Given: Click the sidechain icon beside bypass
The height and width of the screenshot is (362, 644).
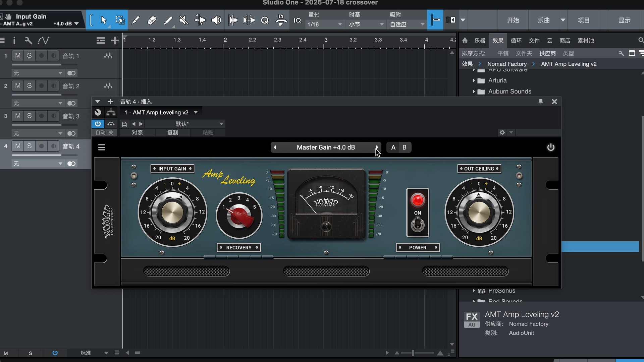Looking at the screenshot, I should [111, 124].
